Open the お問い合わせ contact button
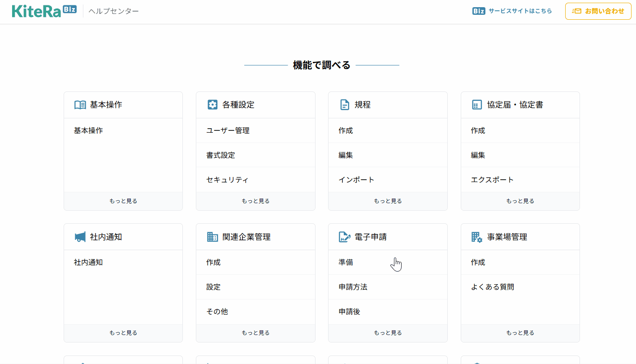The height and width of the screenshot is (364, 636). click(x=598, y=11)
